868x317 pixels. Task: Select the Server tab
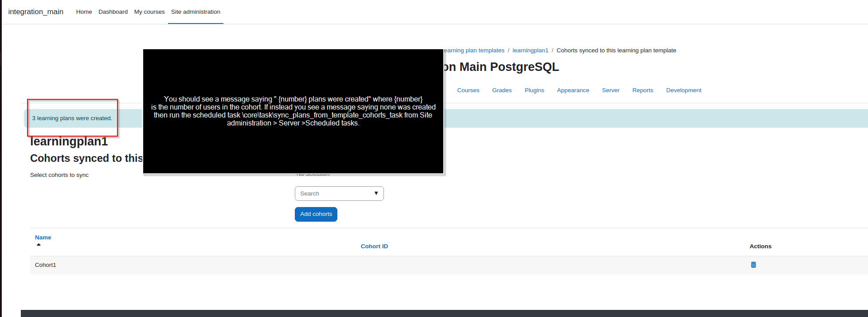(610, 90)
